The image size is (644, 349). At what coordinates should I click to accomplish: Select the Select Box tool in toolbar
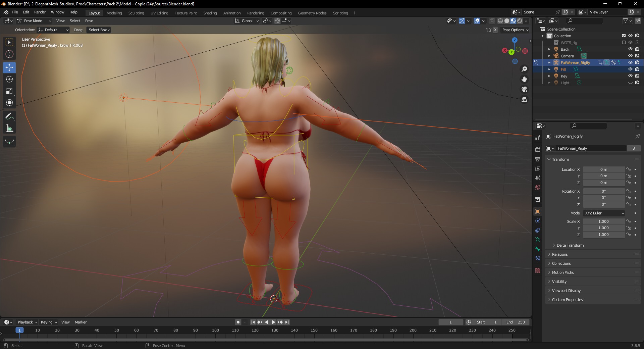[9, 42]
